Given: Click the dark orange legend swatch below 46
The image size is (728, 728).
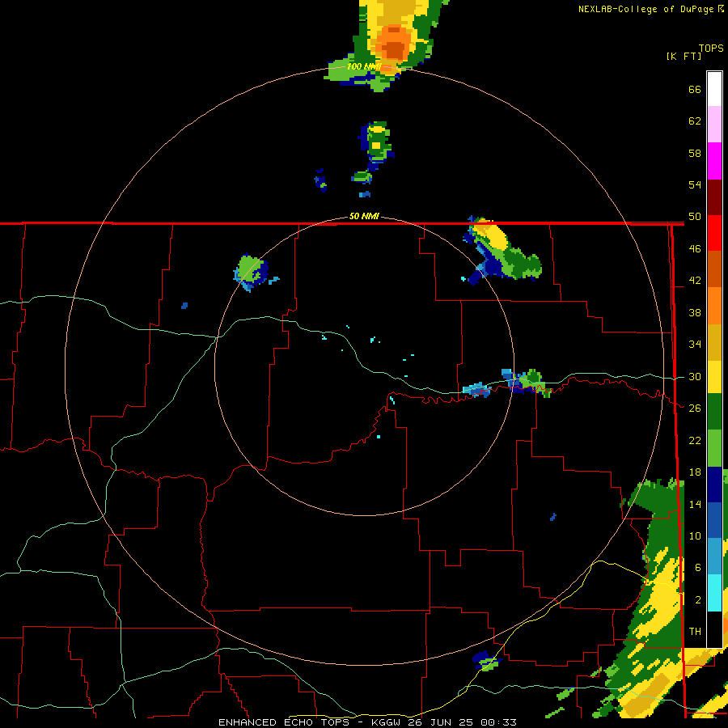Looking at the screenshot, I should click(x=714, y=269).
